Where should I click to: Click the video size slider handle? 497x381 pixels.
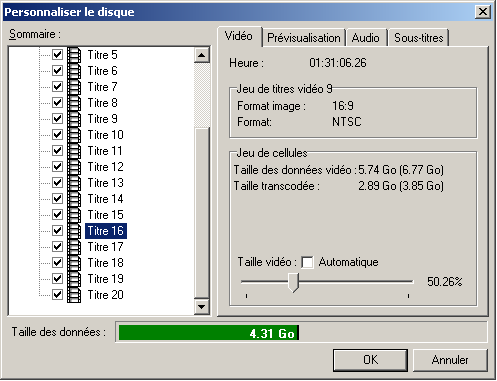pos(293,283)
